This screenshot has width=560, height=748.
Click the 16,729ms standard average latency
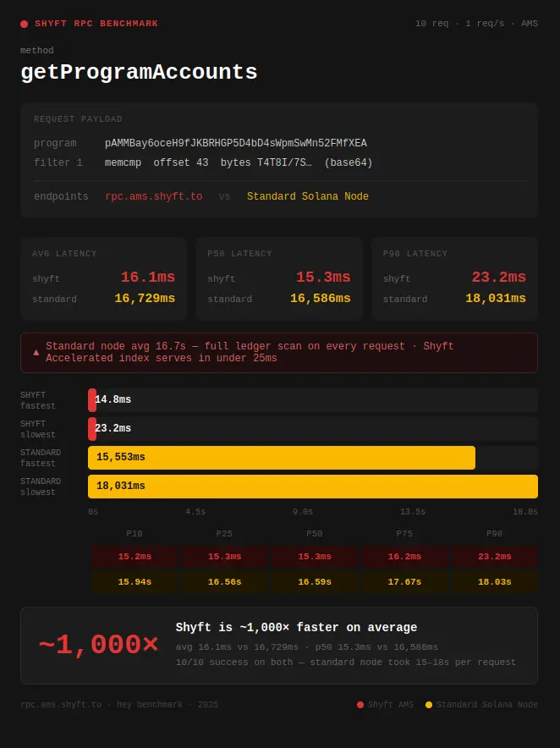click(x=145, y=298)
